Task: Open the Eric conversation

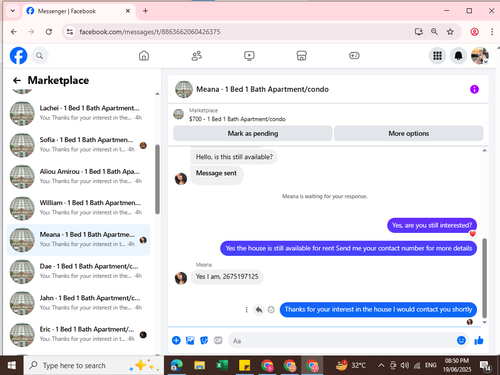Action: (79, 334)
